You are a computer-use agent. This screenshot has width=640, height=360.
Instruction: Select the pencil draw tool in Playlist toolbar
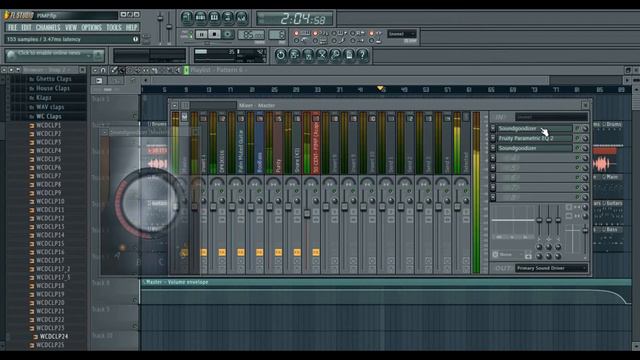114,70
